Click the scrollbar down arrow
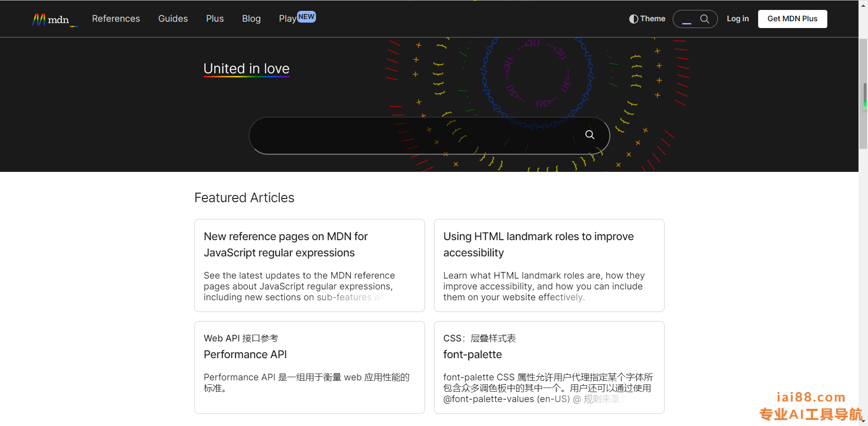 [x=863, y=421]
